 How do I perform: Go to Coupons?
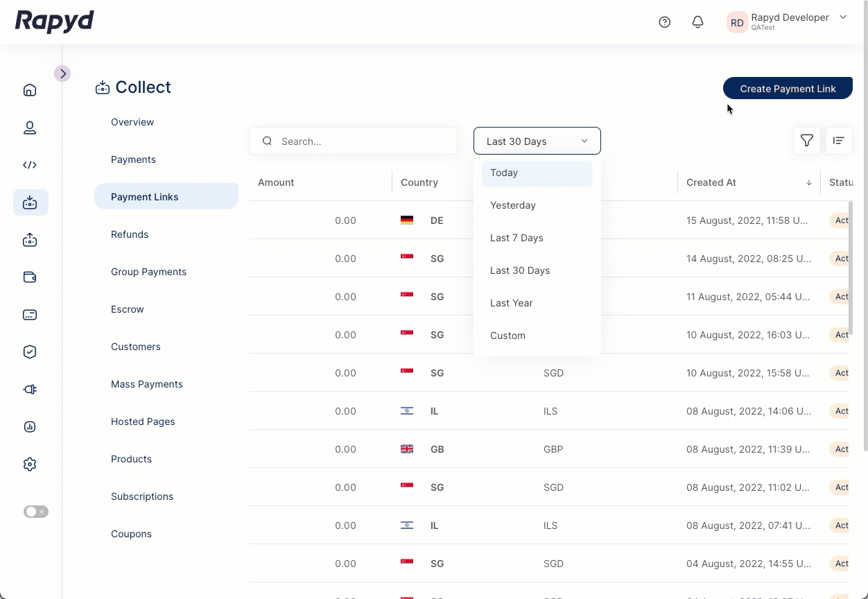(x=131, y=534)
